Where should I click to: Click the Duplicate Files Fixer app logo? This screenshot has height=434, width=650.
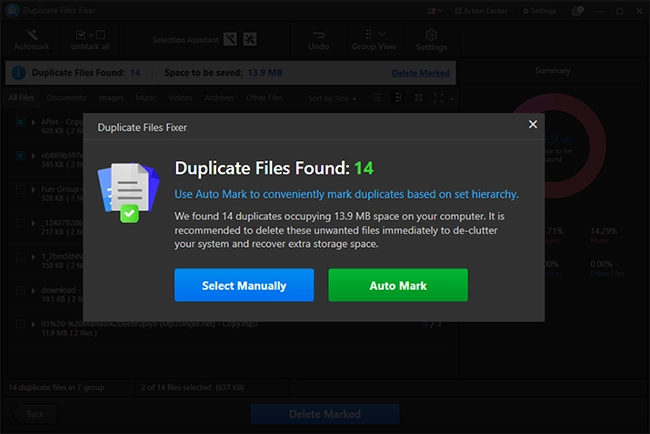pyautogui.click(x=12, y=11)
